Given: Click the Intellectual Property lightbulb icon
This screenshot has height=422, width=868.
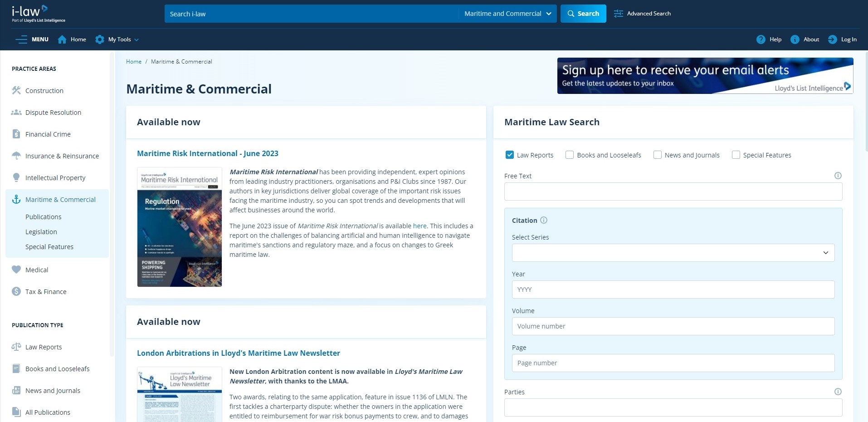Looking at the screenshot, I should point(16,177).
